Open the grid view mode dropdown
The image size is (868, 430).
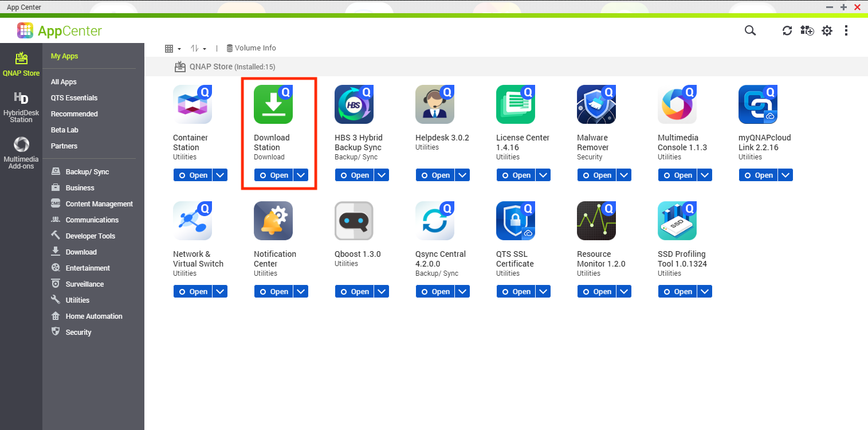click(172, 49)
